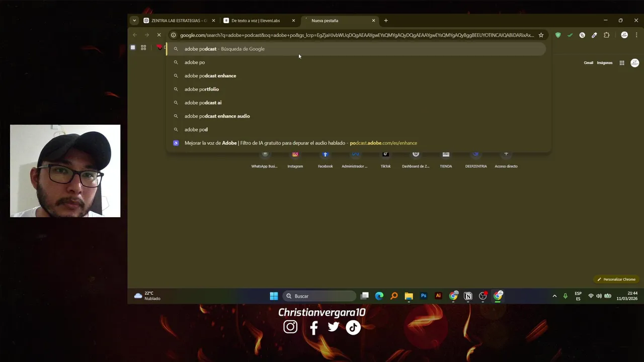This screenshot has width=644, height=362.
Task: Close the ZENTRIA LAB ESTRATEGIAS tab
Action: tap(213, 21)
